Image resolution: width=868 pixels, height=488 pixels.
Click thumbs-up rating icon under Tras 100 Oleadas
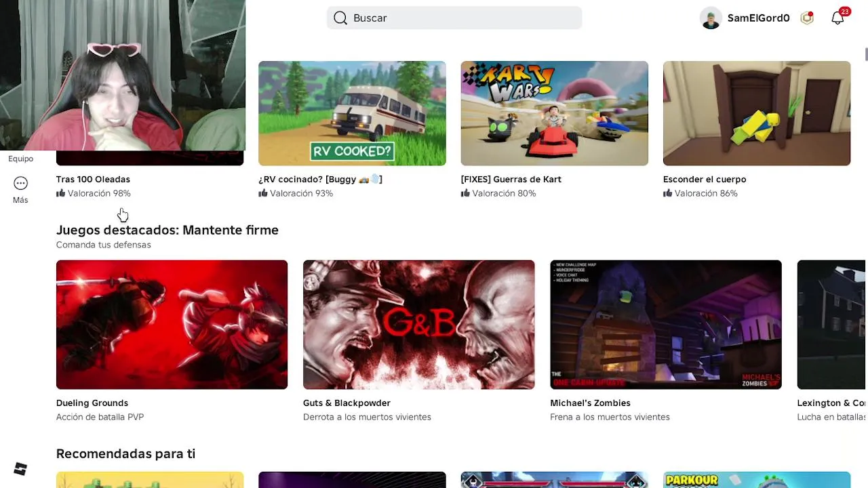[60, 193]
